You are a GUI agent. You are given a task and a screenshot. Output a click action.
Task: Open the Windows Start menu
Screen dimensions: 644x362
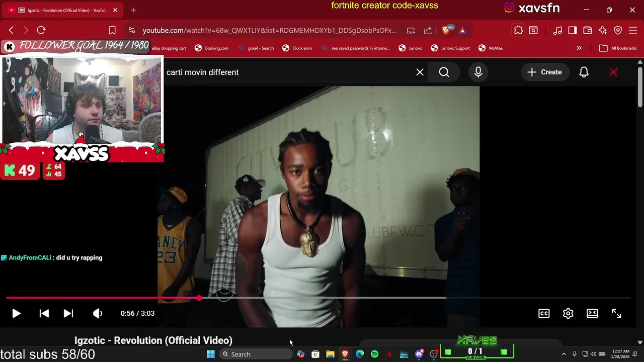point(211,354)
